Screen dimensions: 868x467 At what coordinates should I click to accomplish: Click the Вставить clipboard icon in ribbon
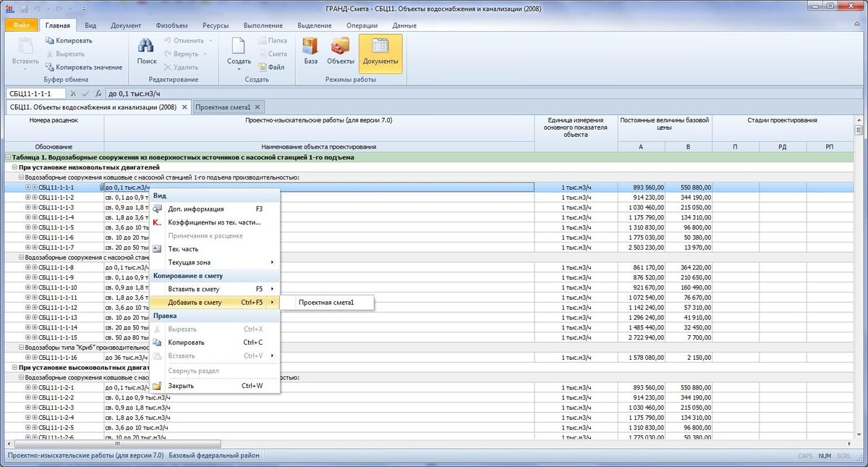[x=25, y=46]
